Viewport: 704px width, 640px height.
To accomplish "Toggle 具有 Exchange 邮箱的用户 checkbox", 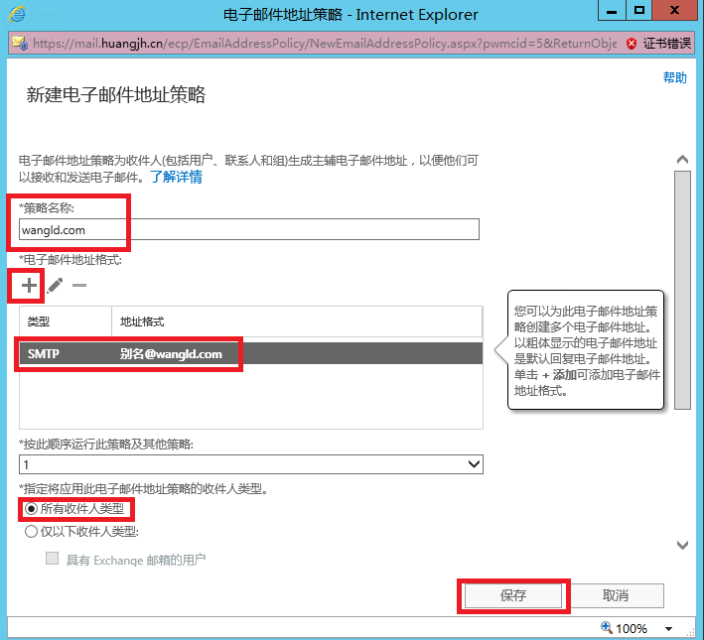I will (52, 559).
